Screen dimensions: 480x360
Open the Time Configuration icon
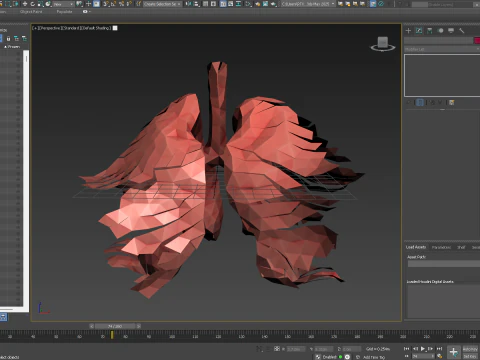[439, 356]
